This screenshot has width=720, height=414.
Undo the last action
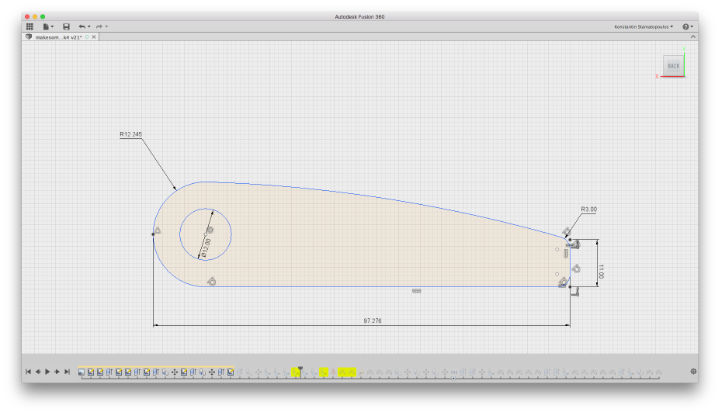coord(82,27)
